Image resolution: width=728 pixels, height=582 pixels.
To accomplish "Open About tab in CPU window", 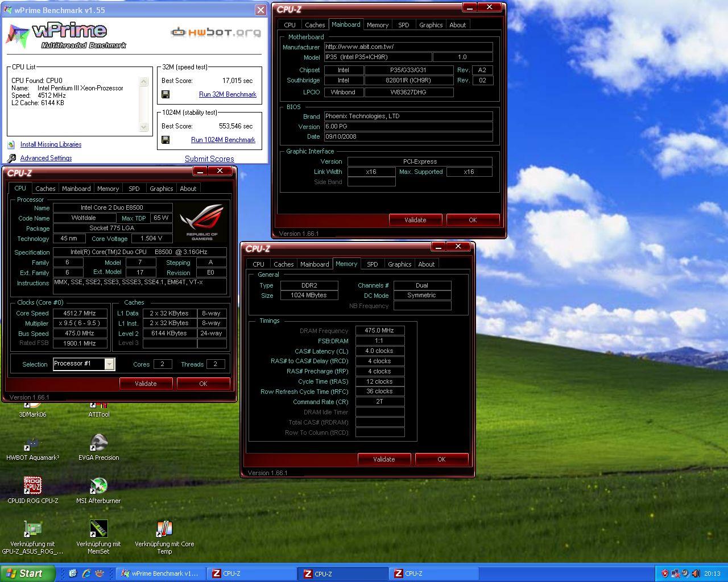I will (x=188, y=189).
